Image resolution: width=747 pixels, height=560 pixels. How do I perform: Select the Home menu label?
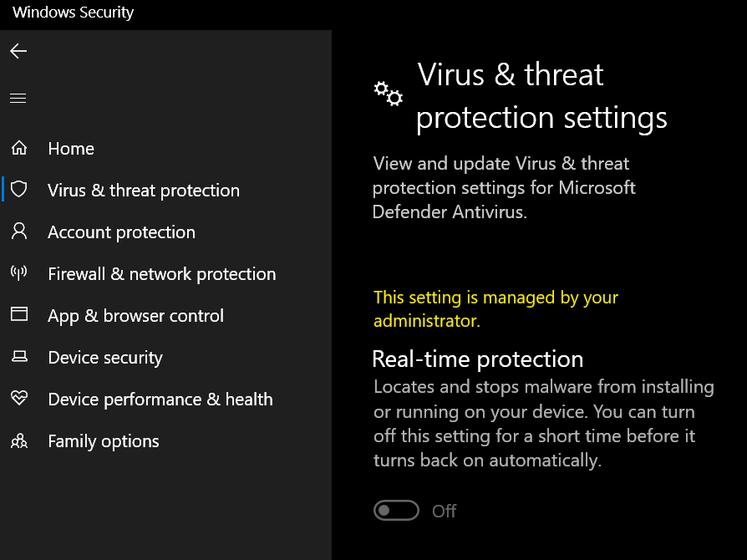click(71, 149)
